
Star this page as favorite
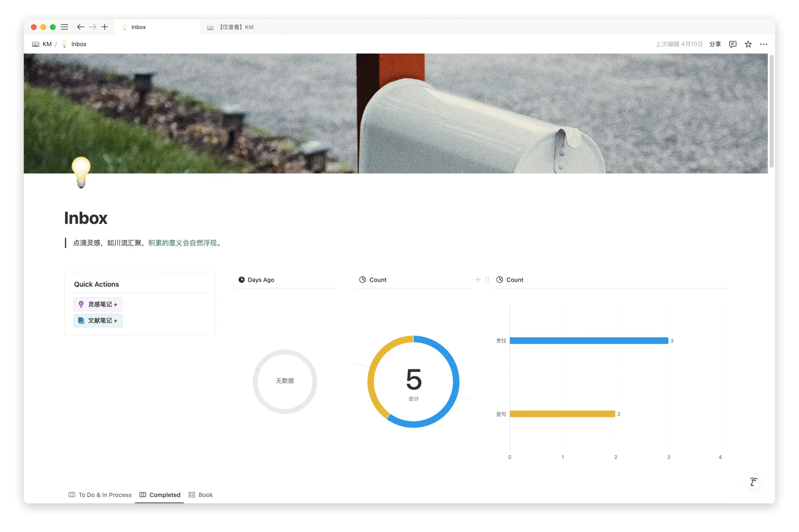[748, 44]
